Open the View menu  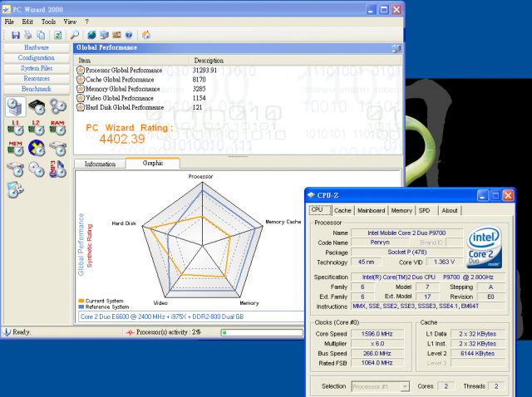(70, 22)
